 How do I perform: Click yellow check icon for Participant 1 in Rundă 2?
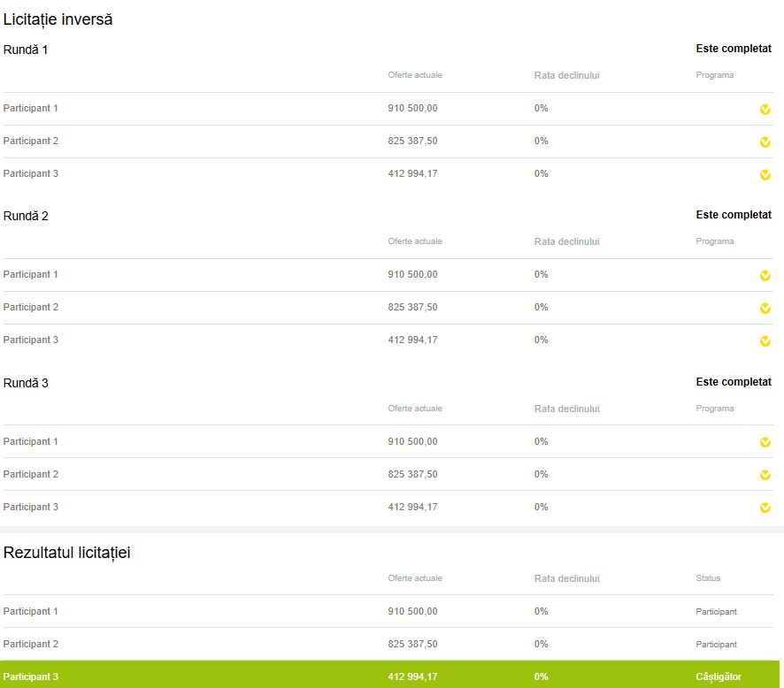765,276
